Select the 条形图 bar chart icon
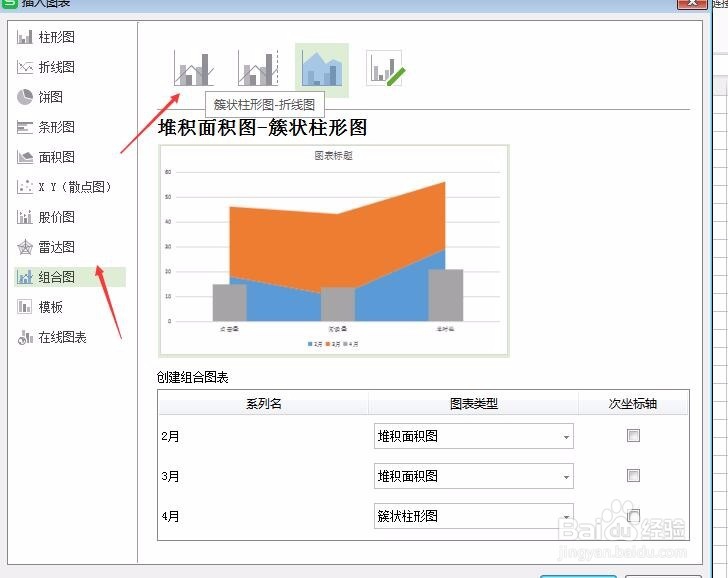 click(x=25, y=127)
